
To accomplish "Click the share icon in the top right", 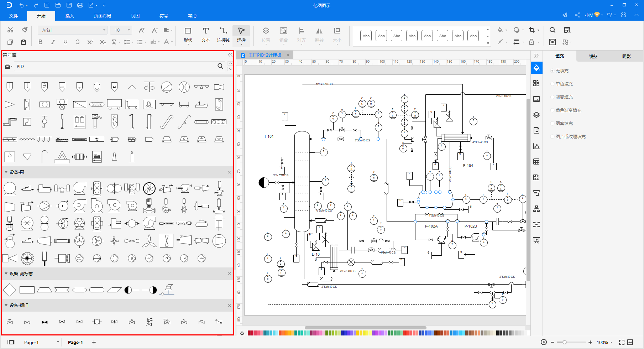I will coord(577,15).
